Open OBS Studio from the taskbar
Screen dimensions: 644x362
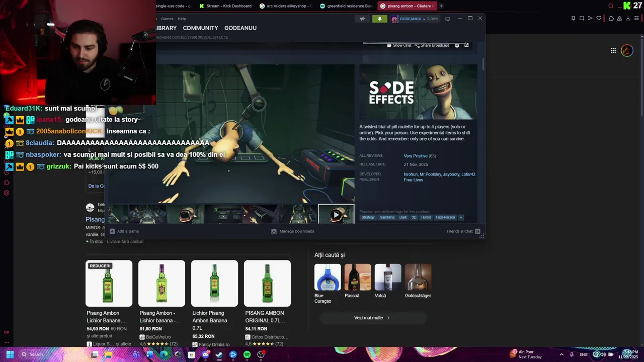point(261,354)
